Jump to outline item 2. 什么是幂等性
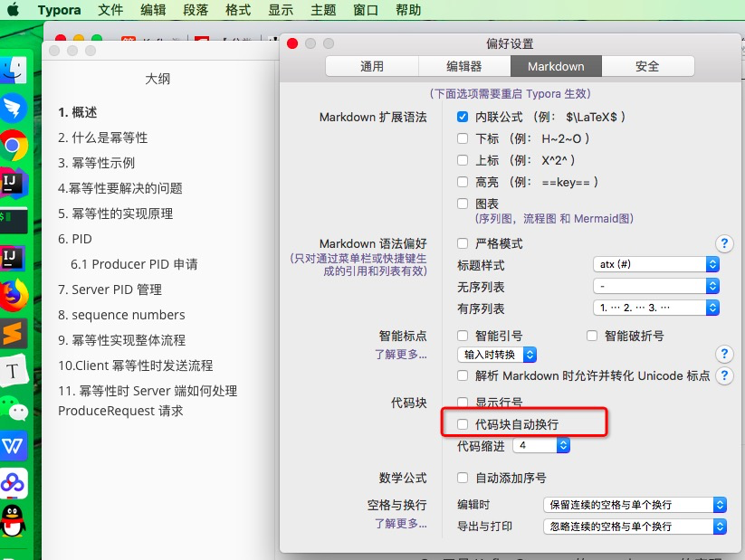 [x=102, y=138]
